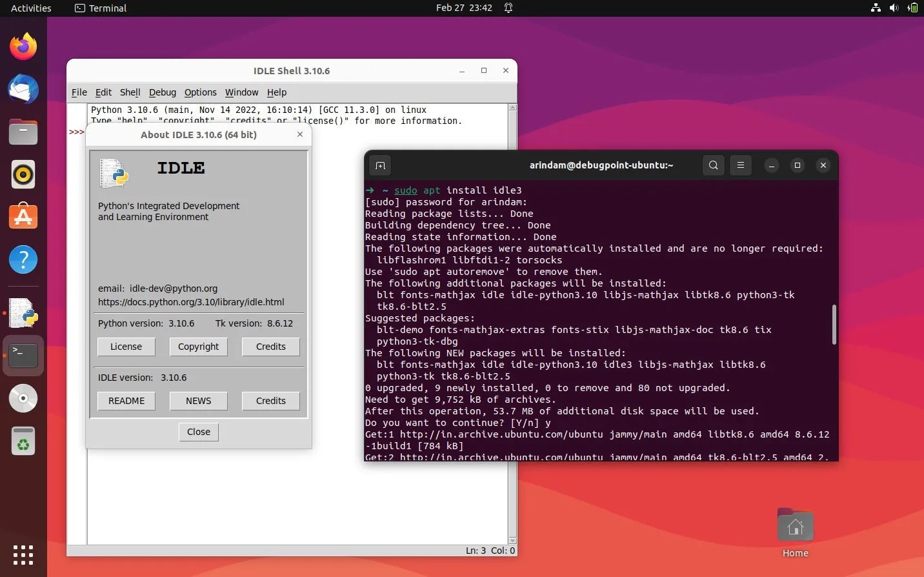The image size is (924, 577).
Task: Open the IDLE documentation link
Action: pyautogui.click(x=191, y=302)
